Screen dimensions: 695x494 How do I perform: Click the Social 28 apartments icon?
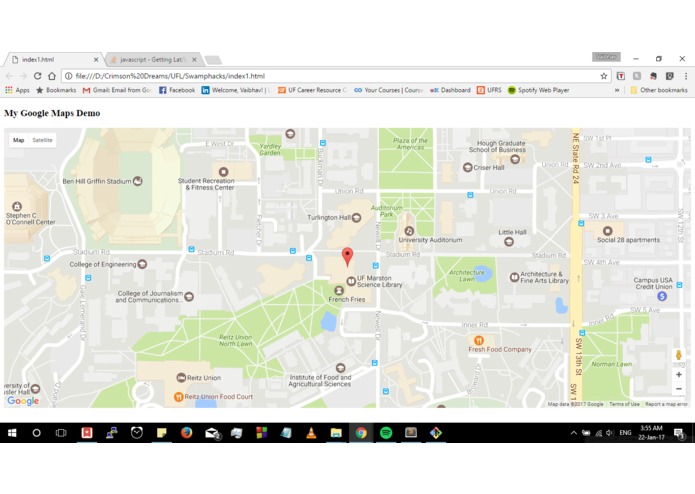607,231
